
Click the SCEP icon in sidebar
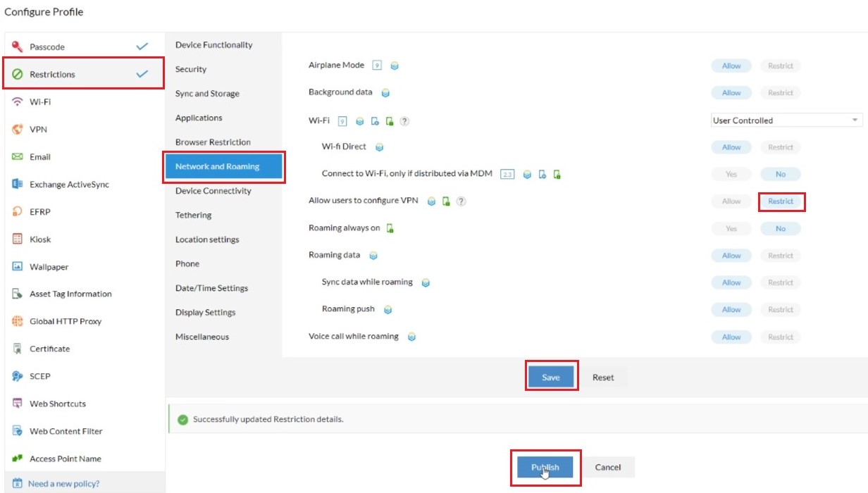[18, 377]
